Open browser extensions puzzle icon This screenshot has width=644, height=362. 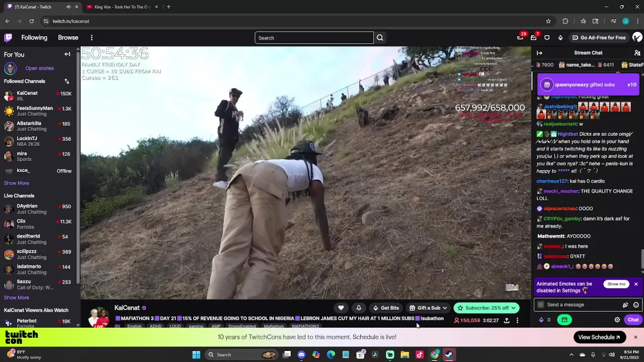click(x=566, y=21)
